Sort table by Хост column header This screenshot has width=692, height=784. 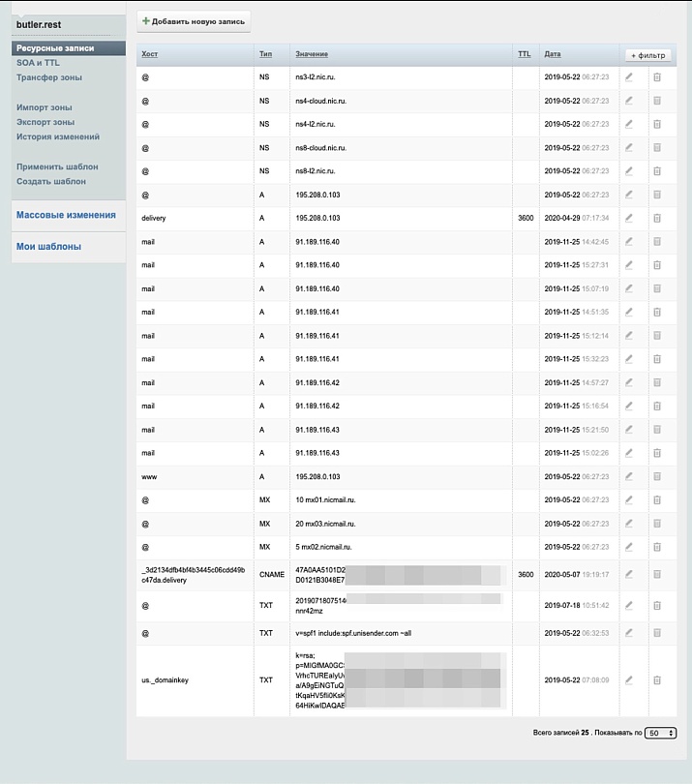tap(149, 54)
